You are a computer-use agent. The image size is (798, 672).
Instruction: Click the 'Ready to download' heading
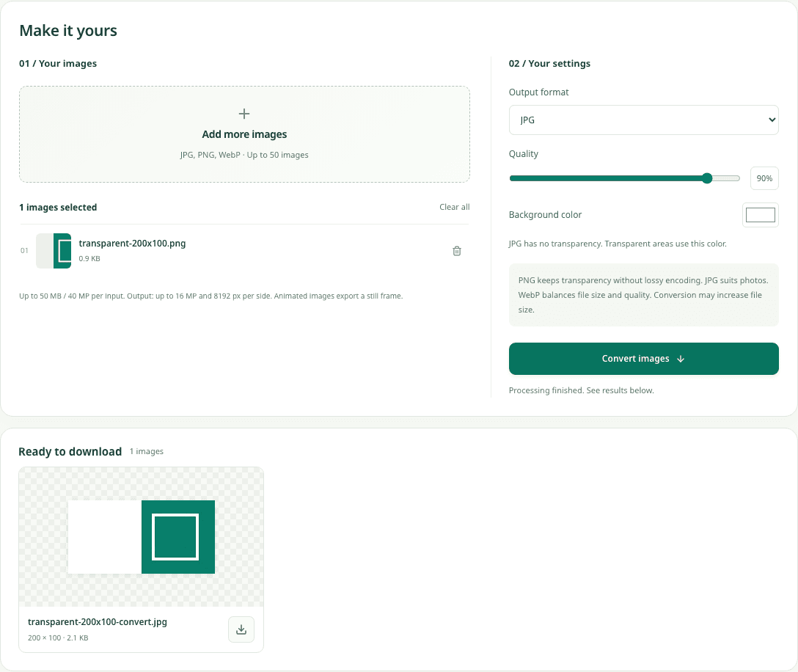70,452
